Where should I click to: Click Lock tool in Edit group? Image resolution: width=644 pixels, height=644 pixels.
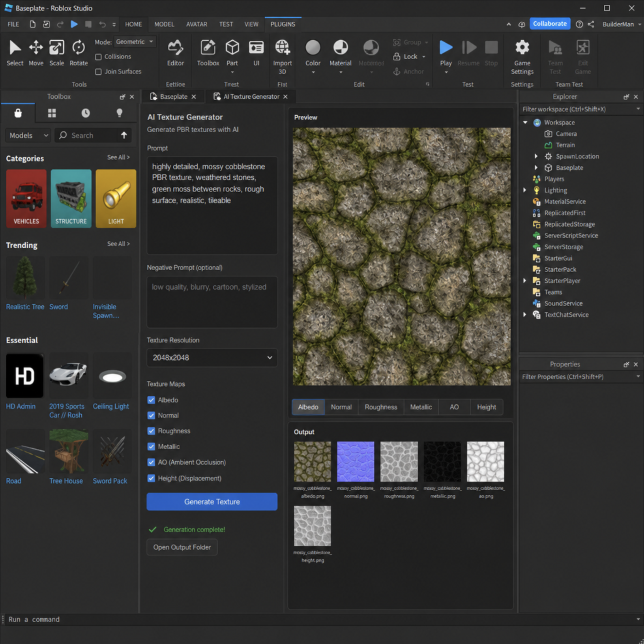409,56
